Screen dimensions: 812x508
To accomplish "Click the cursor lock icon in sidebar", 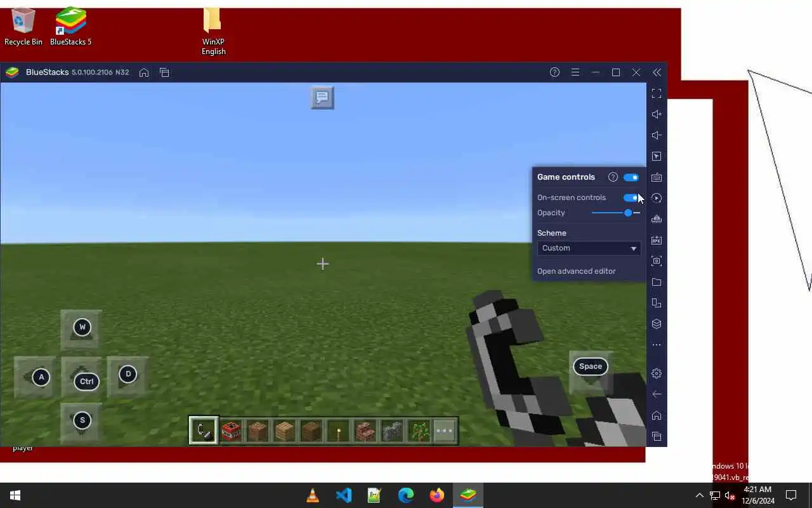I will (657, 156).
